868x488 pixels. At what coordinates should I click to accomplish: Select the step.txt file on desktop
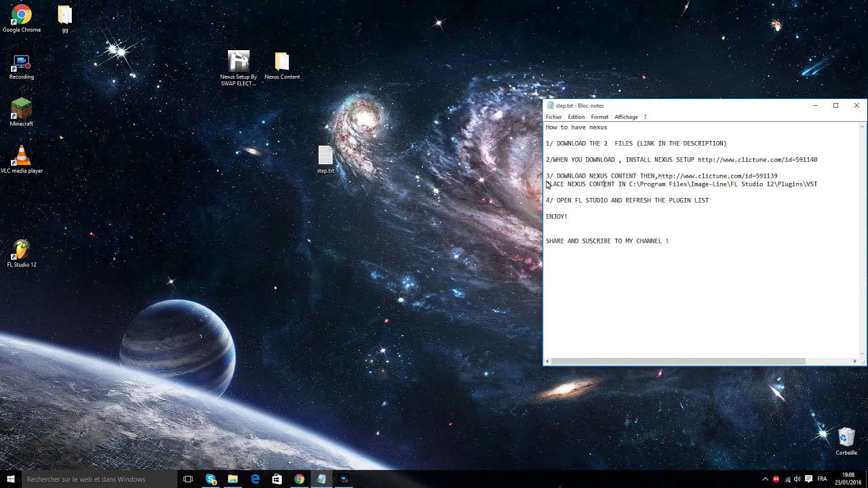tap(325, 160)
